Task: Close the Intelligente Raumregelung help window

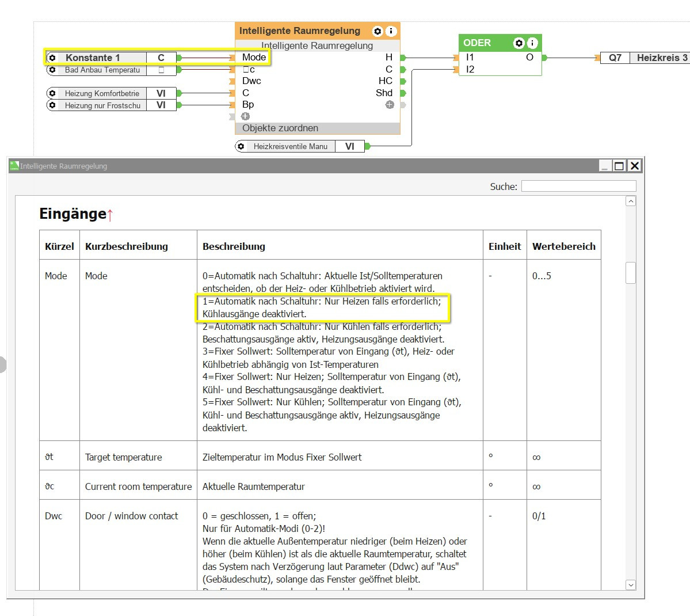Action: click(635, 166)
